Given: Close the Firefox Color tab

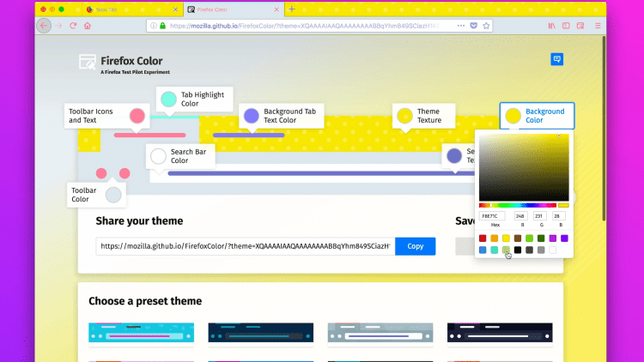Looking at the screenshot, I should (276, 9).
